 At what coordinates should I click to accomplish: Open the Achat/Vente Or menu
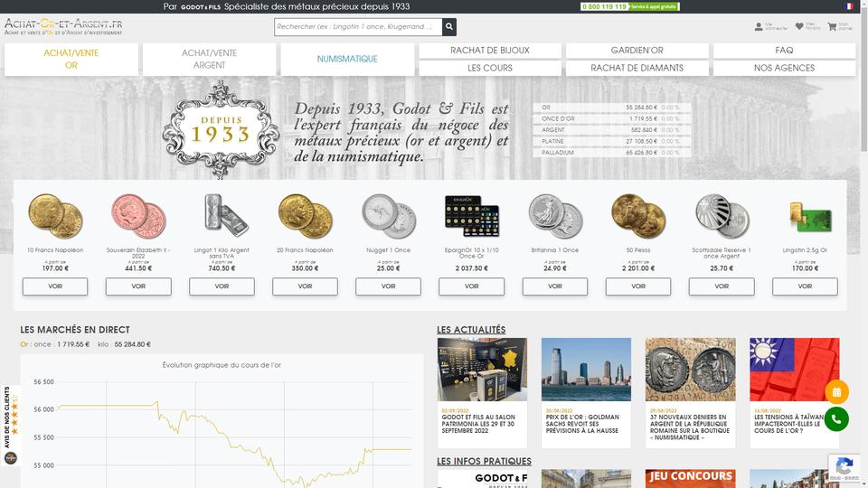point(71,60)
